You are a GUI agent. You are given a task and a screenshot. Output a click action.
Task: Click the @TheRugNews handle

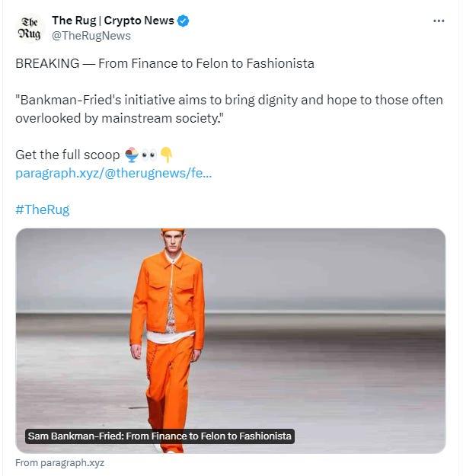point(91,36)
